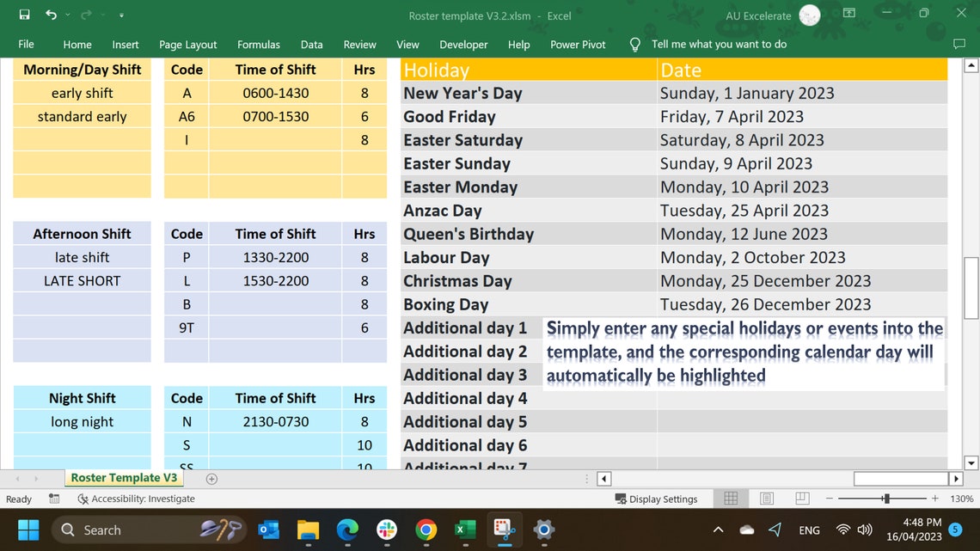Image resolution: width=980 pixels, height=551 pixels.
Task: Click the Normal view icon
Action: click(x=730, y=499)
